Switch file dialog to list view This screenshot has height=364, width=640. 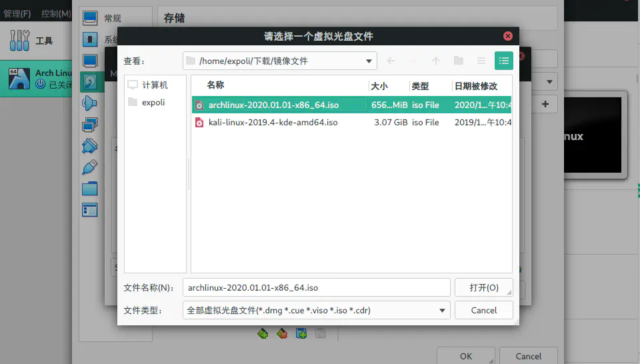coord(481,61)
